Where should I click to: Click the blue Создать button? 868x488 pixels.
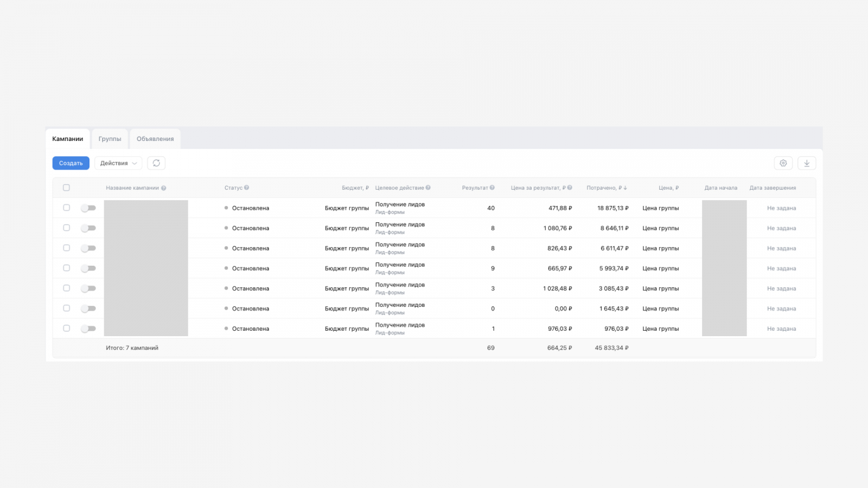(71, 163)
